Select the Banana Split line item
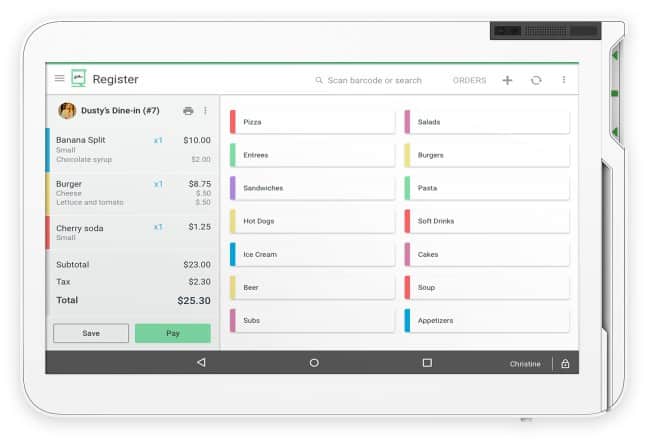The image size is (648, 440). (132, 150)
